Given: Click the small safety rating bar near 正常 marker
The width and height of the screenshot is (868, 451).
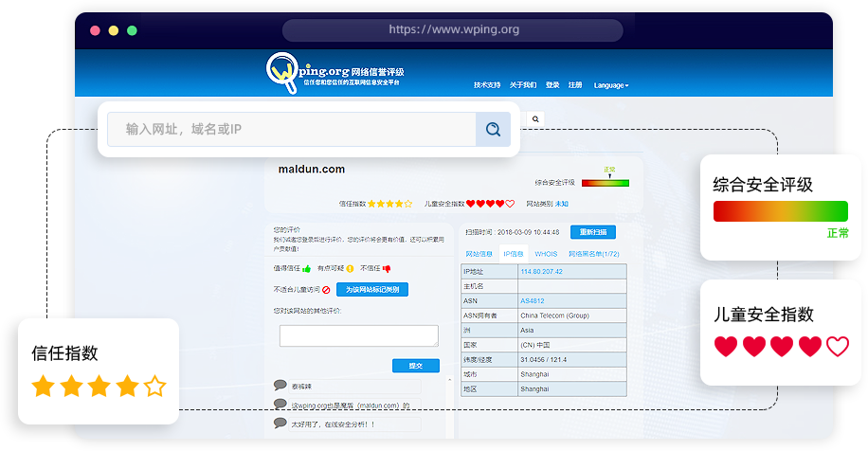Looking at the screenshot, I should click(x=606, y=183).
